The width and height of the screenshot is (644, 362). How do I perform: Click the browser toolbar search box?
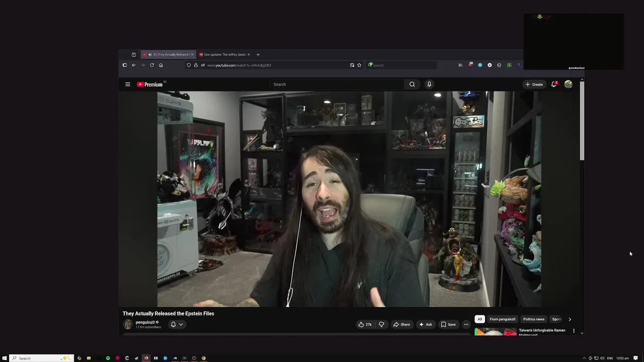click(x=401, y=65)
